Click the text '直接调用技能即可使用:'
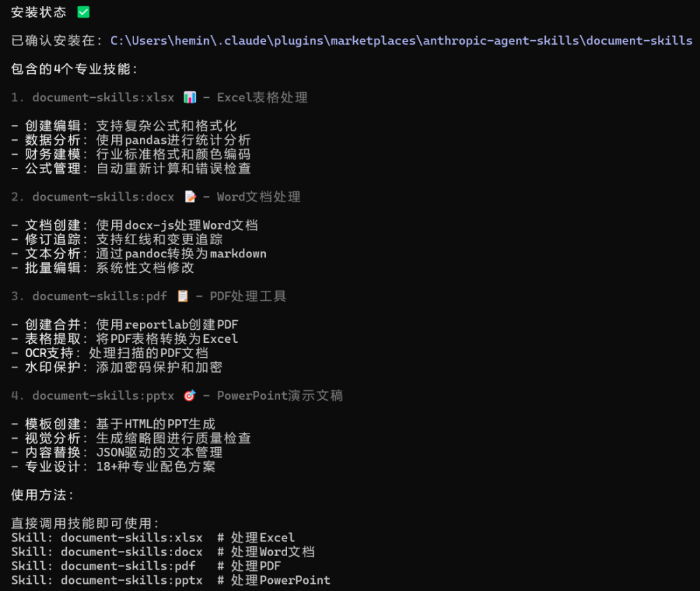 pos(85,523)
